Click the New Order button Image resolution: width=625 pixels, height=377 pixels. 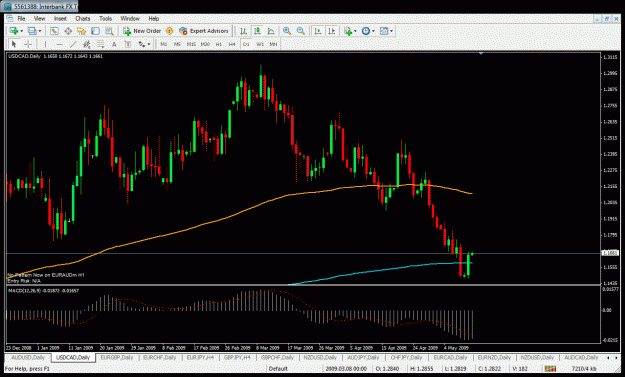[x=142, y=31]
